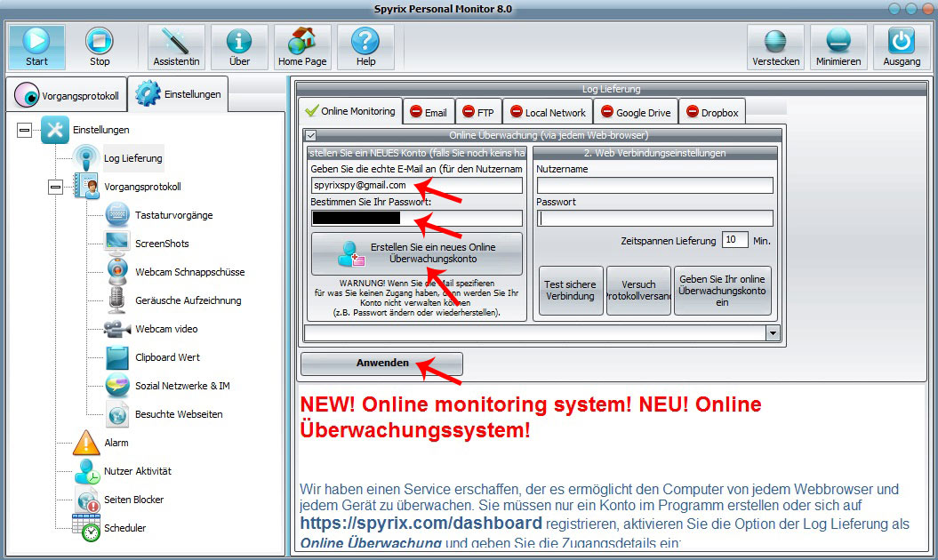Click Geben Sie Ihr online Überwachungskonto ein
Viewport: 938px width, 560px height.
point(722,290)
